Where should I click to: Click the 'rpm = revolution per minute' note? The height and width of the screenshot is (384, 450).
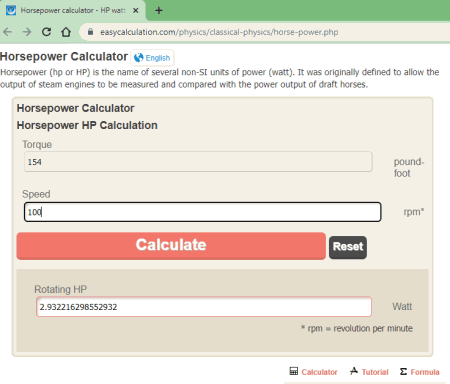pyautogui.click(x=357, y=328)
